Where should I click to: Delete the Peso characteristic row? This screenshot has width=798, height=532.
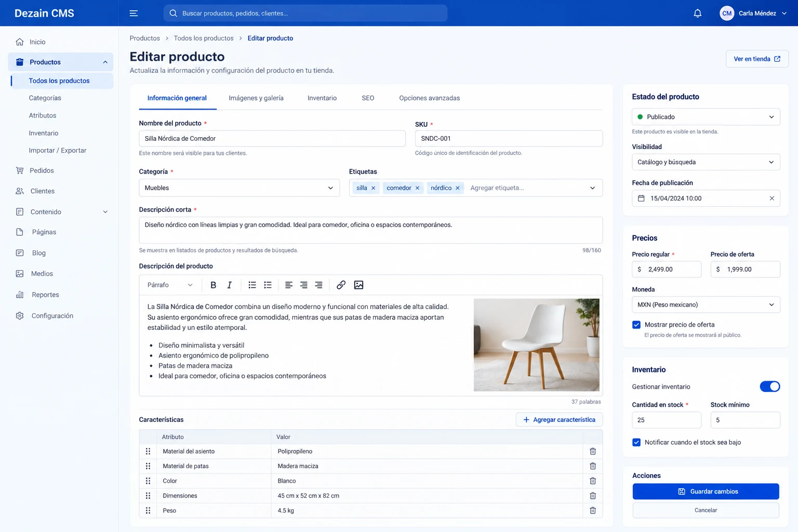pyautogui.click(x=593, y=511)
